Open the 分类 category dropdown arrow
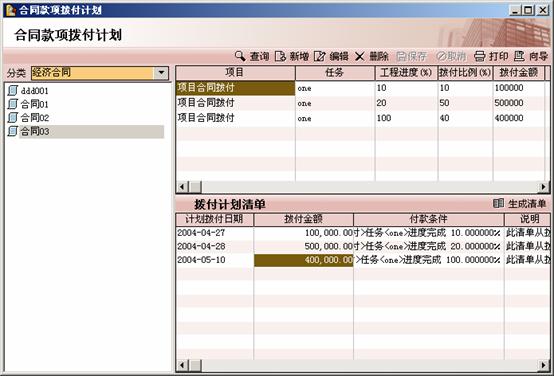This screenshot has width=554, height=376. tap(161, 73)
